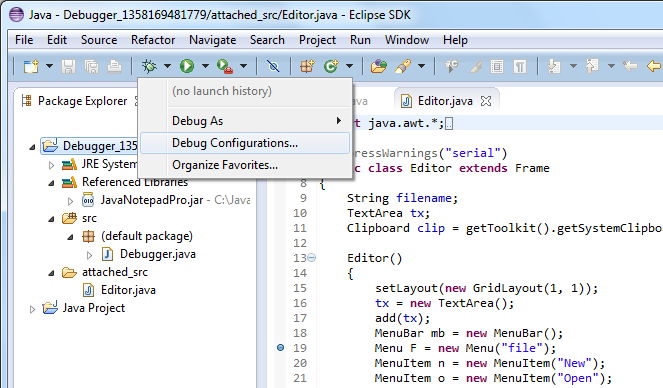Toggle Block Selection Mode icon
This screenshot has height=388, width=663.
click(x=497, y=67)
